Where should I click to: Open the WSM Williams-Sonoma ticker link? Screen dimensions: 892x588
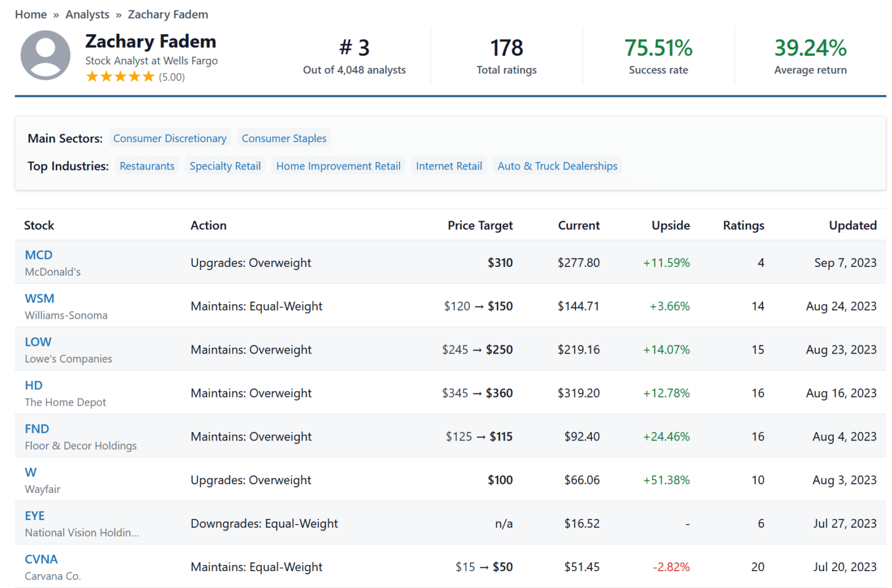(x=39, y=298)
